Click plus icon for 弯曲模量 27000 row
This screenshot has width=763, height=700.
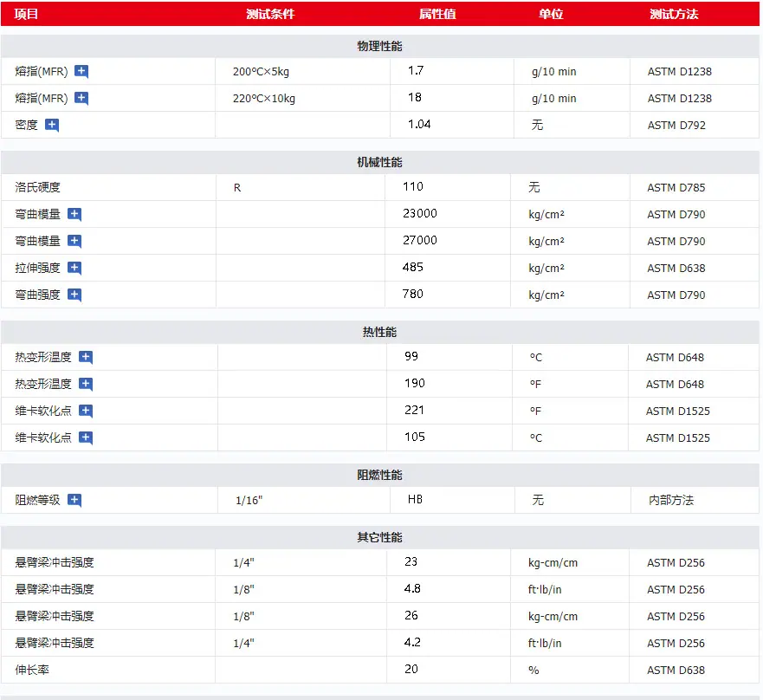point(74,241)
